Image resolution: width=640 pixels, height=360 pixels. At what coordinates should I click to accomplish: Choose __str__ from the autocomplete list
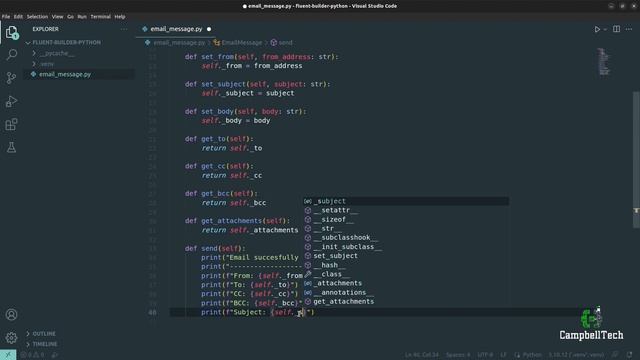click(406, 229)
